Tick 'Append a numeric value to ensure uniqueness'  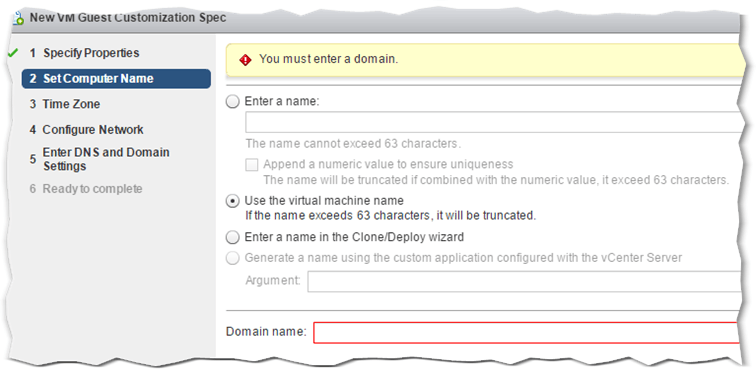coord(252,165)
